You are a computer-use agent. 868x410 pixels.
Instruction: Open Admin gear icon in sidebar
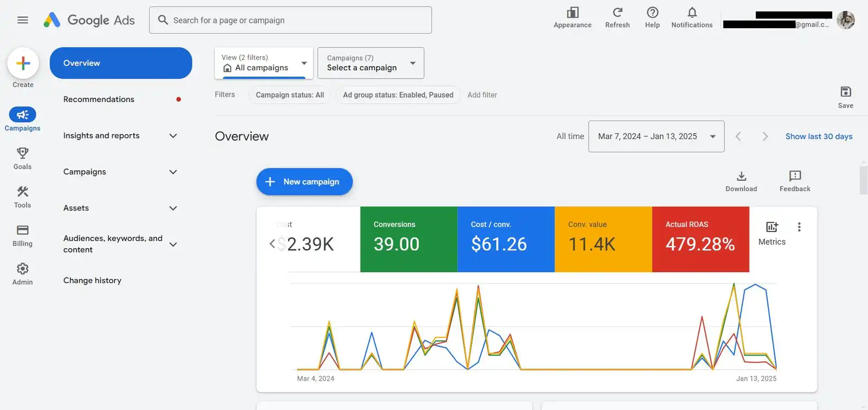[x=22, y=269]
